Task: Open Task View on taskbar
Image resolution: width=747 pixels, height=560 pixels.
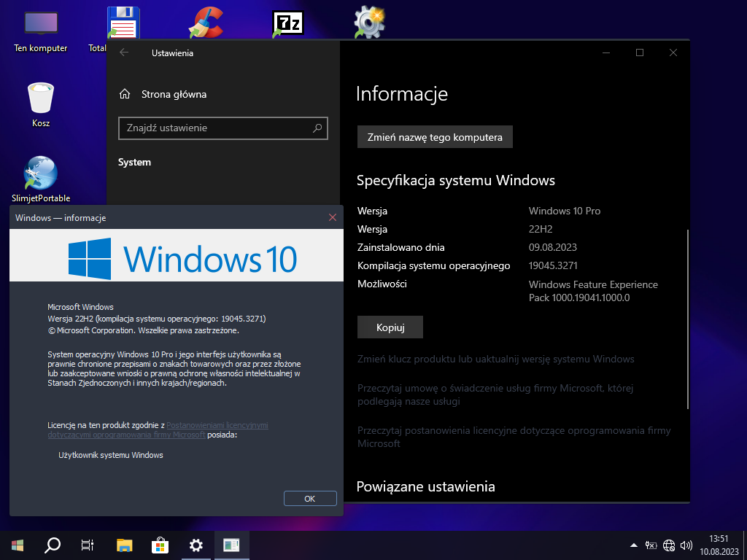Action: (x=88, y=545)
